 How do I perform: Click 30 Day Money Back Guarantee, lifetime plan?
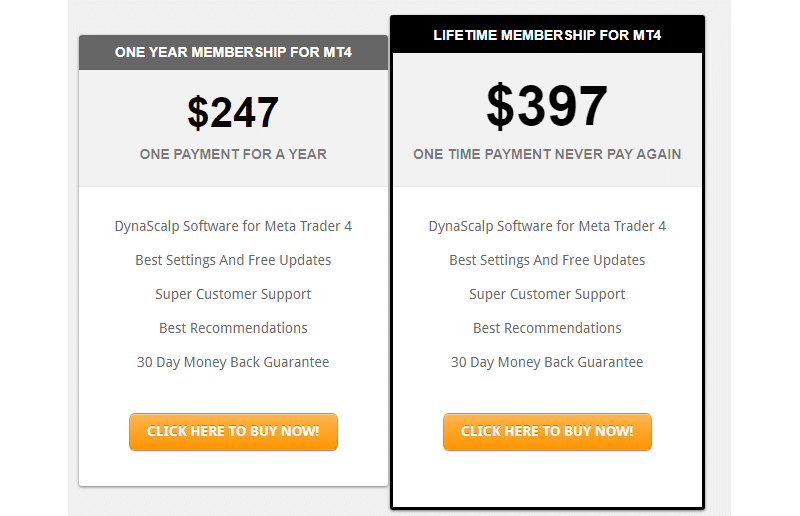pyautogui.click(x=547, y=362)
